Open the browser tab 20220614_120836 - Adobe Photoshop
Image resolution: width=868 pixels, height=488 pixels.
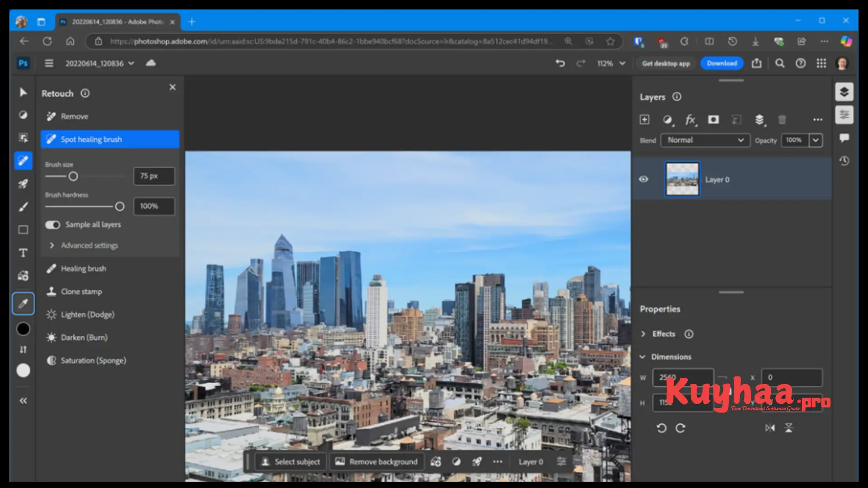coord(118,22)
